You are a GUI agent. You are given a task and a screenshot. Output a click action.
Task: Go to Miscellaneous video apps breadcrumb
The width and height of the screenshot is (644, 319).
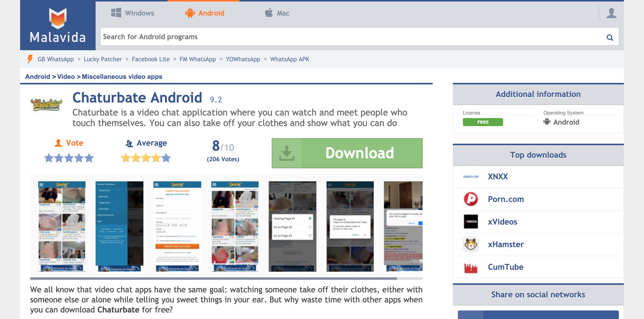(122, 77)
